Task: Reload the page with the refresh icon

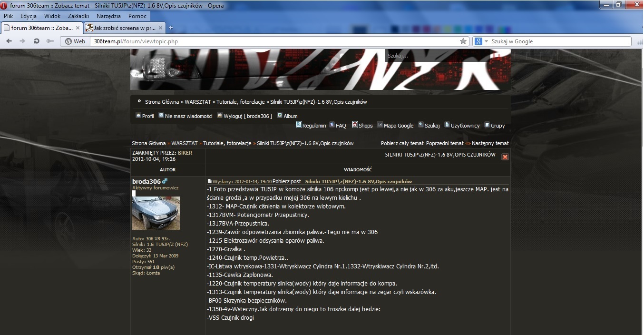Action: tap(36, 41)
